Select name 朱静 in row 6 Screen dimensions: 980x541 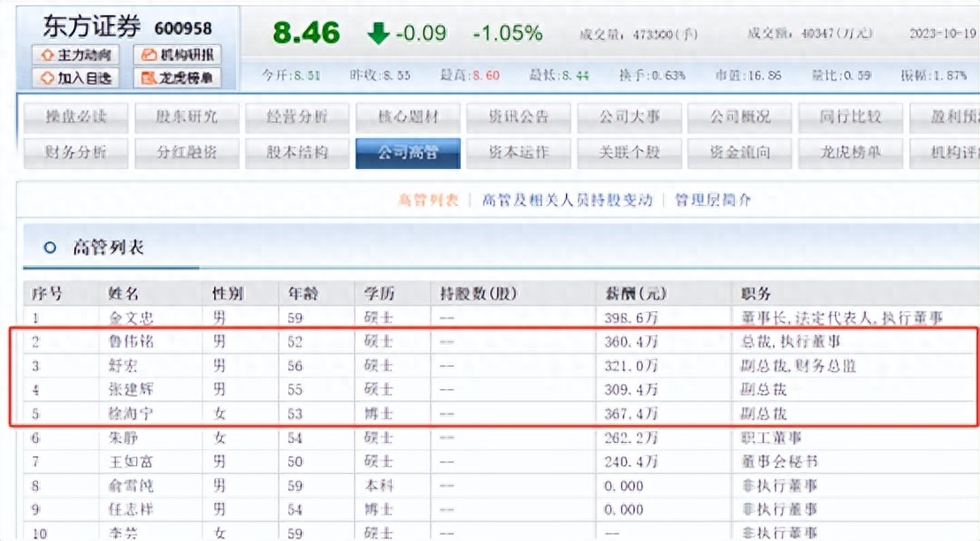pyautogui.click(x=122, y=438)
